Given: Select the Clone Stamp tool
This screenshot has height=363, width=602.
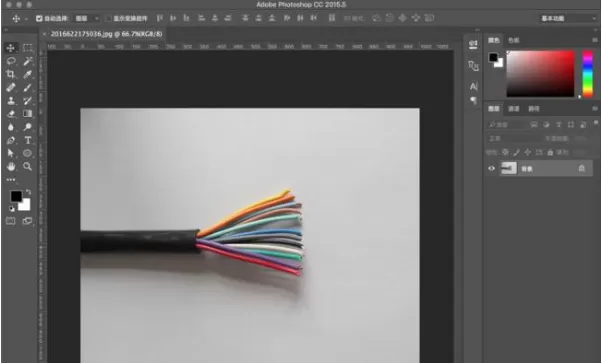Looking at the screenshot, I should [11, 101].
